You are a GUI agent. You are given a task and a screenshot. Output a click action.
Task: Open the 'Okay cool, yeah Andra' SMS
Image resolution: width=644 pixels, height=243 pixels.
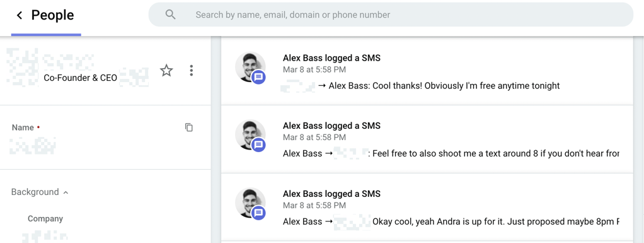[x=427, y=207]
